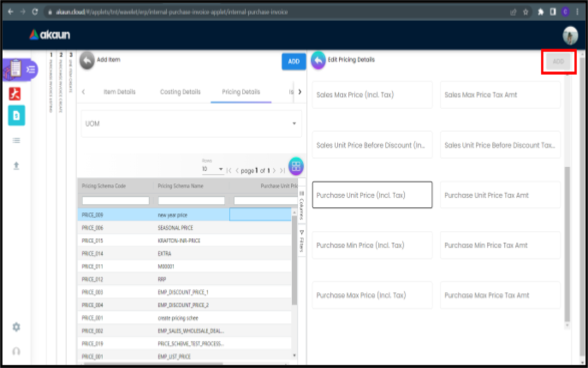Click the upload arrow sidebar icon
Viewport: 588px width, 368px height.
pyautogui.click(x=16, y=166)
